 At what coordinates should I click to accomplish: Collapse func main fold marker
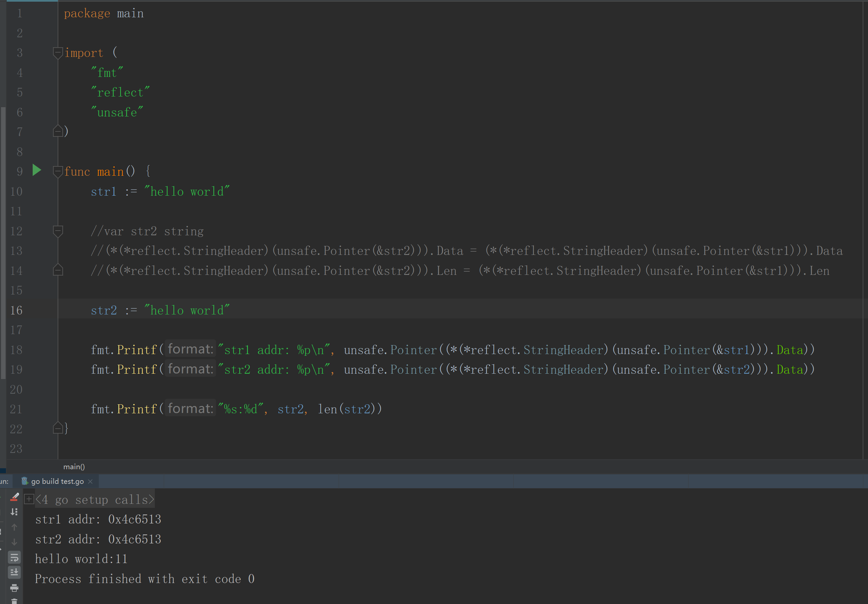tap(58, 171)
